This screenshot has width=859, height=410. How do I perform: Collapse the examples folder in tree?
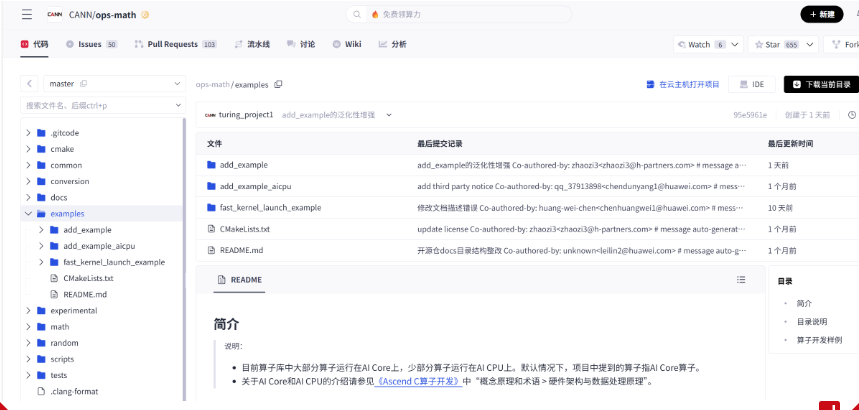(27, 213)
